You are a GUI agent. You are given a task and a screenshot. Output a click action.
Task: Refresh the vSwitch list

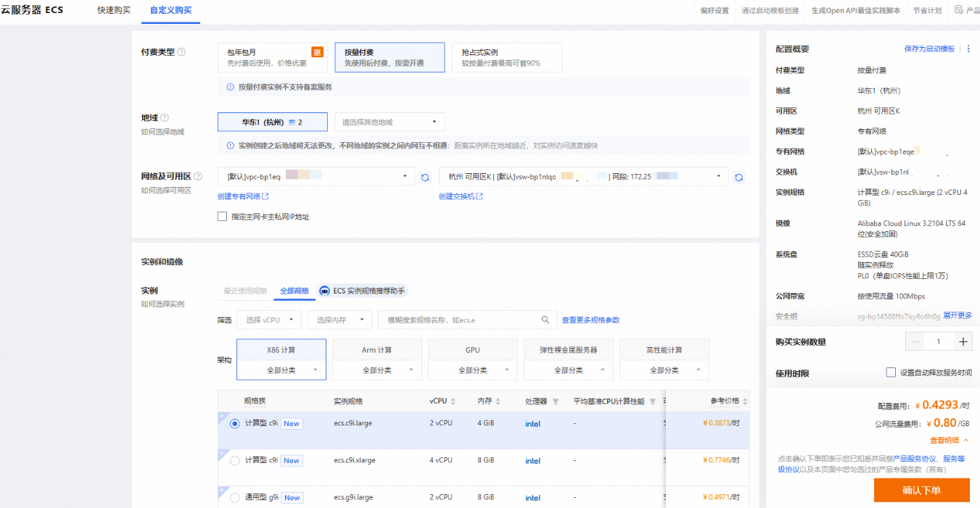739,177
